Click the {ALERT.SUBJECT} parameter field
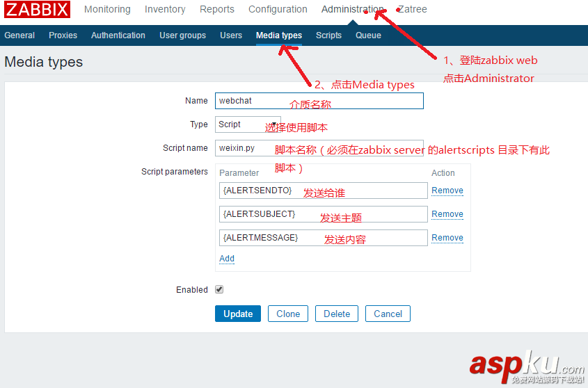 point(324,214)
